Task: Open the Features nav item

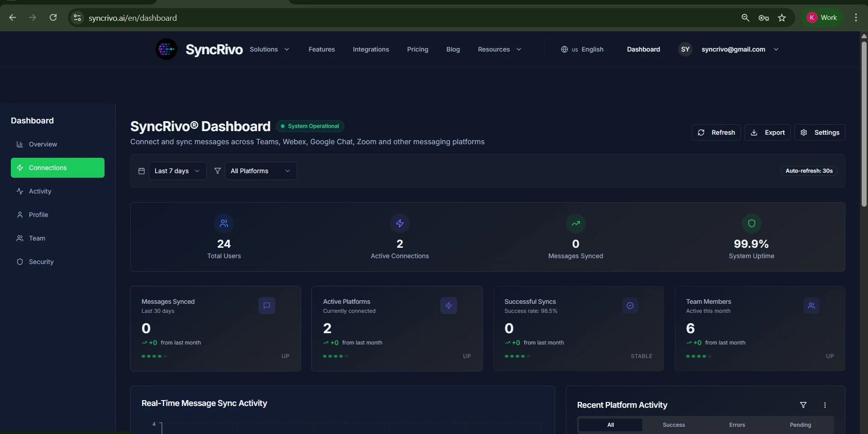Action: click(322, 49)
